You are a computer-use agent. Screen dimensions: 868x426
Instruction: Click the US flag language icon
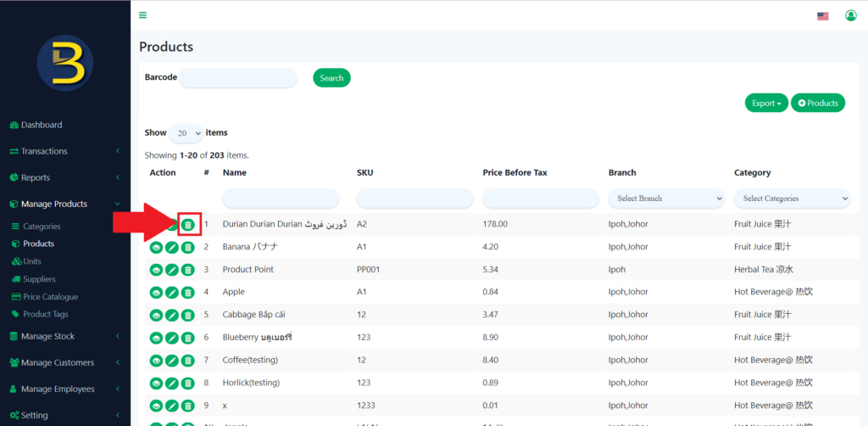click(822, 16)
